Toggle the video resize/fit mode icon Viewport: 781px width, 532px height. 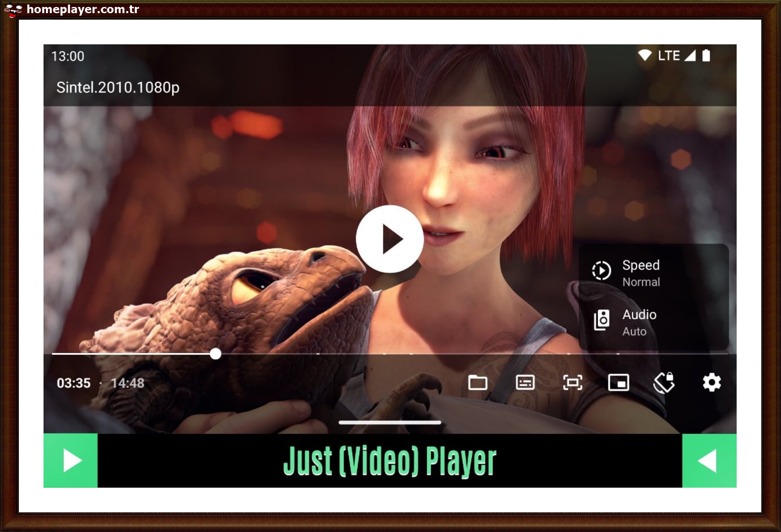[x=572, y=383]
